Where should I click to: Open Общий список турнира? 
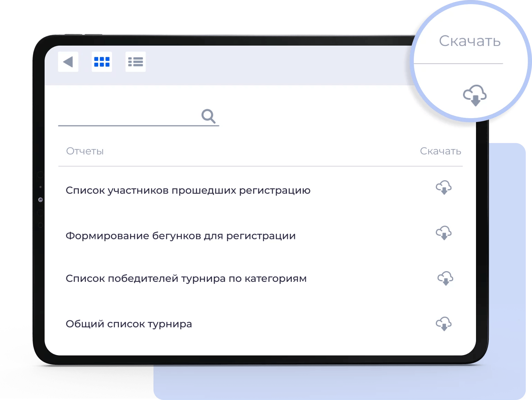[129, 324]
